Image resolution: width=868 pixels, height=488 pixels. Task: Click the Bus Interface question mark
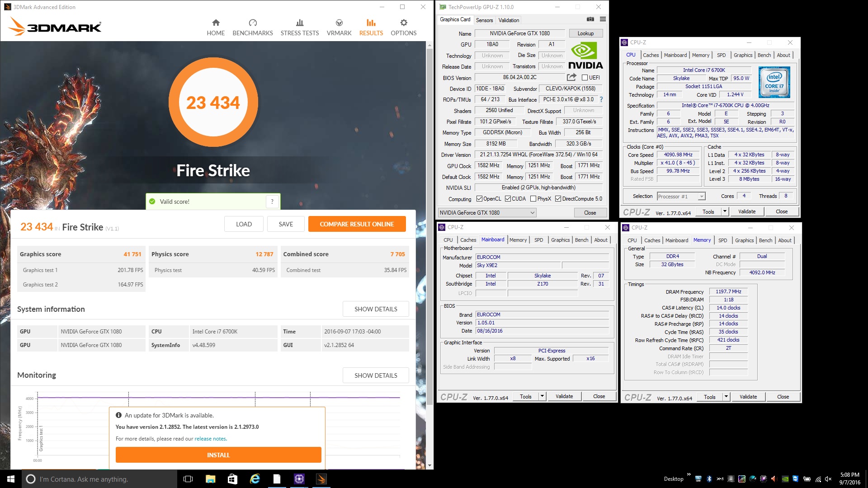601,99
